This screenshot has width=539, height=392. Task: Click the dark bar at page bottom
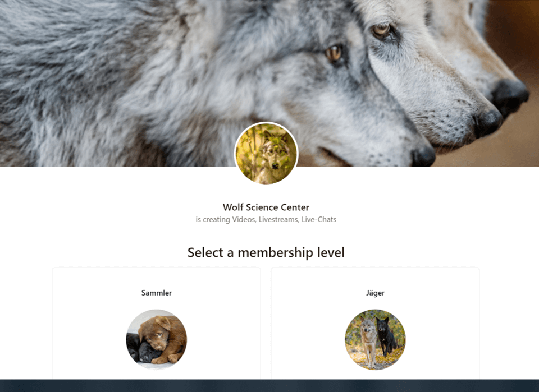269,386
